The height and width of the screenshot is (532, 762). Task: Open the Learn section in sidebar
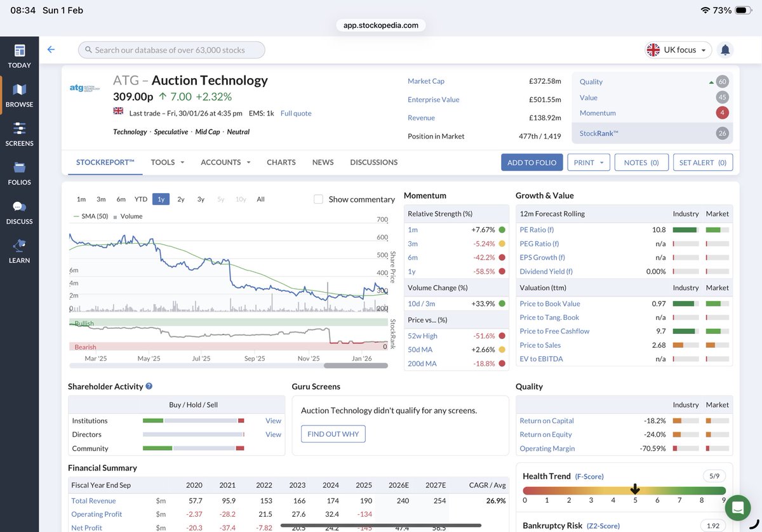19,251
